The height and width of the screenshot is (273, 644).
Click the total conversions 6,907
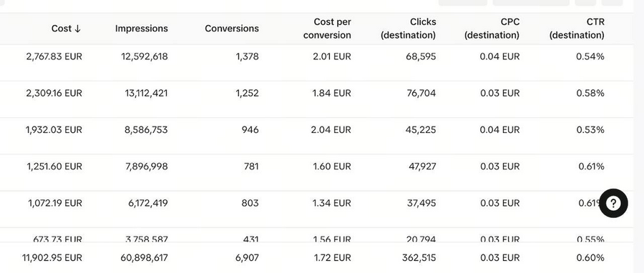tap(248, 258)
